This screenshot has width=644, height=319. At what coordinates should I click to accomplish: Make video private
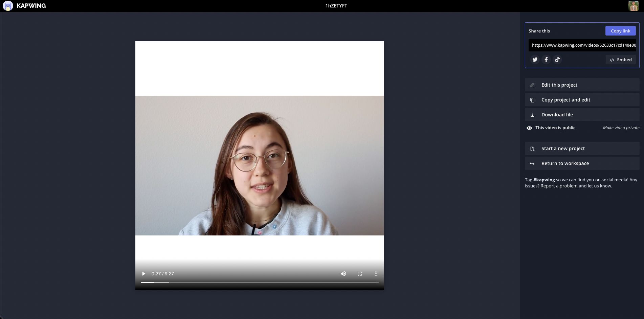(x=621, y=128)
